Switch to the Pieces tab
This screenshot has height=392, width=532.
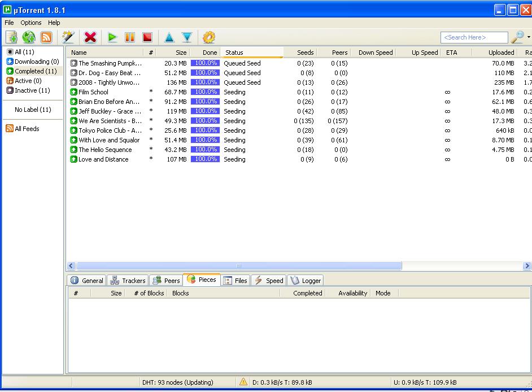coord(202,280)
